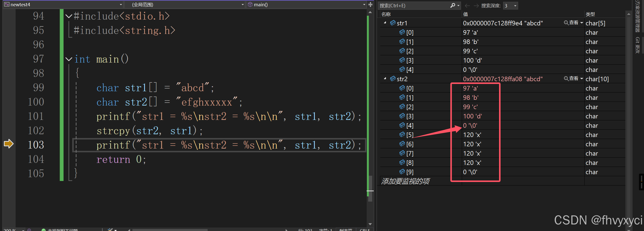Click the "efghxxxxx" string literal
Image resolution: width=644 pixels, height=231 pixels.
tap(207, 102)
